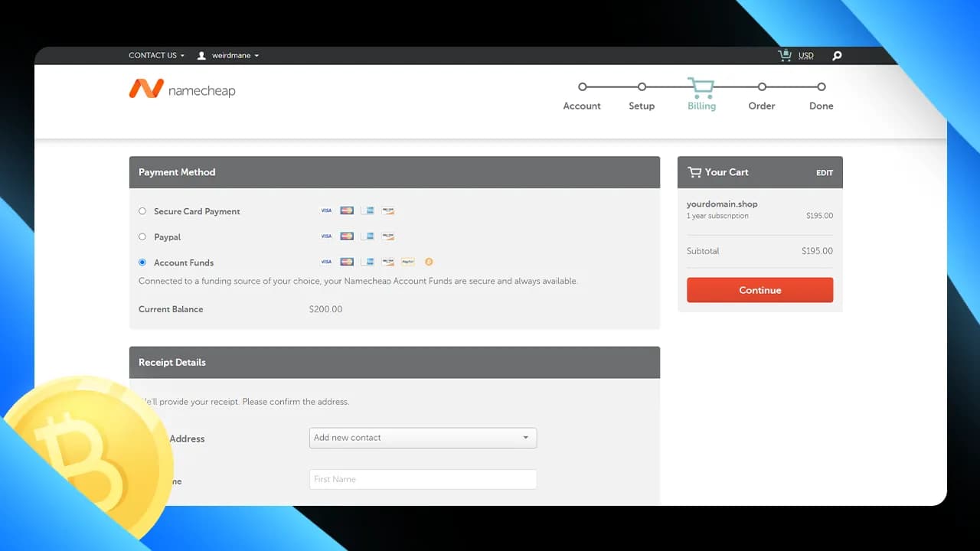Go to the Setup step in progress bar
The height and width of the screenshot is (551, 980).
(642, 87)
